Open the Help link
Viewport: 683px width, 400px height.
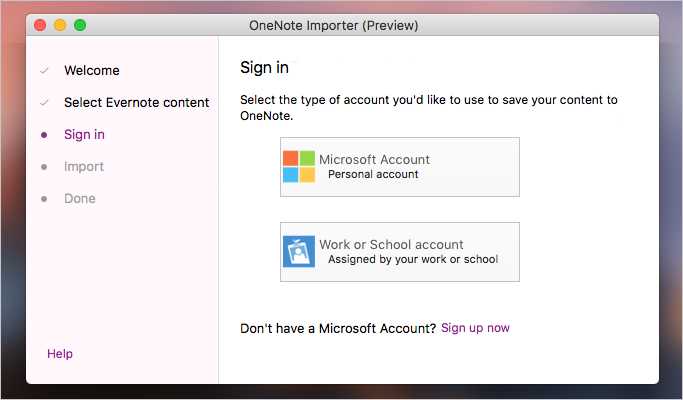(60, 353)
